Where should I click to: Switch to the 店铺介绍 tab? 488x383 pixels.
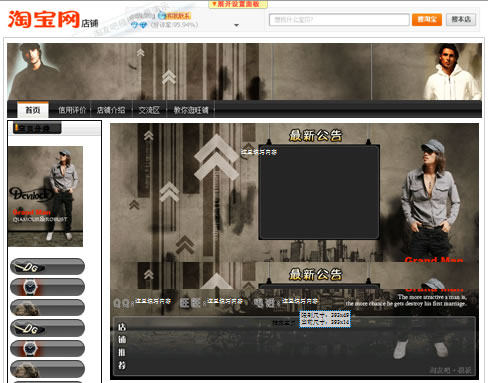111,110
